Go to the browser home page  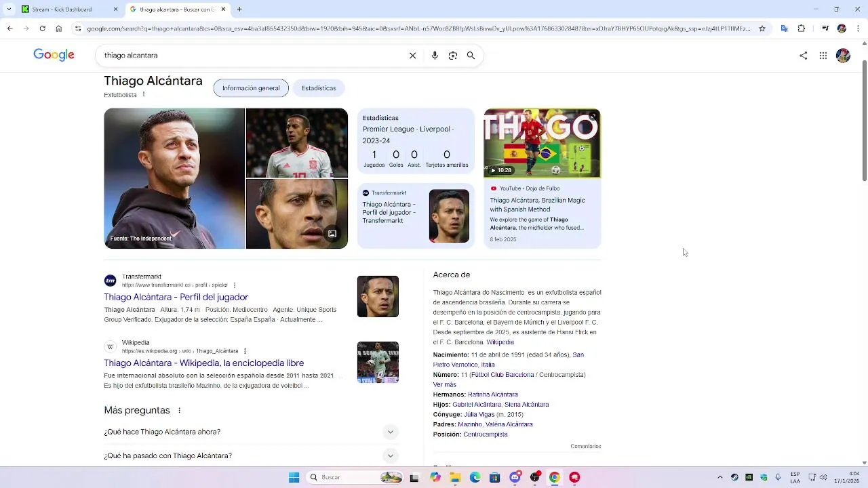click(x=59, y=28)
